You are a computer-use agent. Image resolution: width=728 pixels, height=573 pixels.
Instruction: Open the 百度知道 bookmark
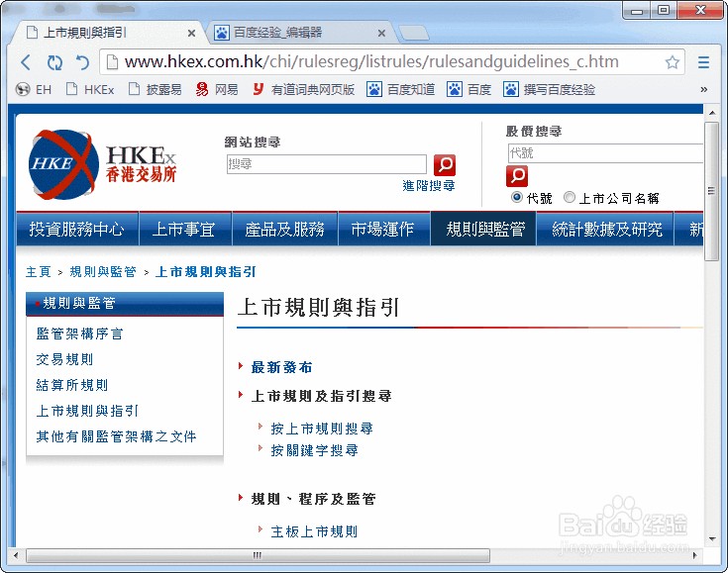(x=401, y=89)
